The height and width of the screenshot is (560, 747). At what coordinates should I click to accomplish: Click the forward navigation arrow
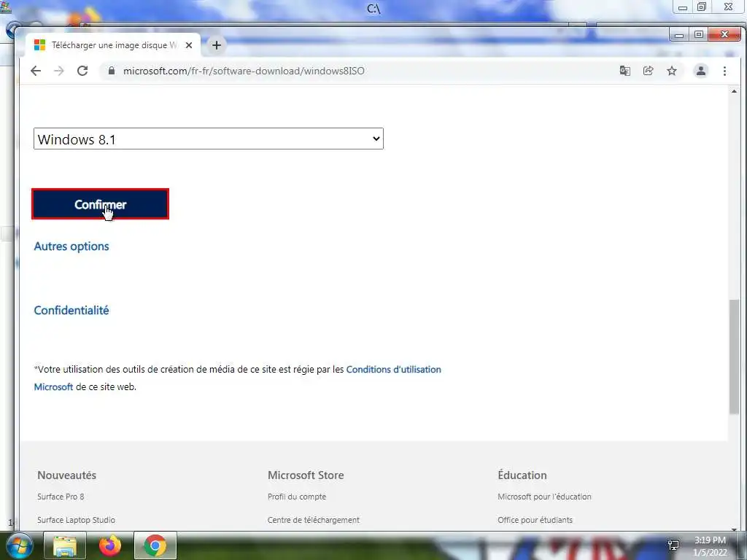click(x=58, y=71)
